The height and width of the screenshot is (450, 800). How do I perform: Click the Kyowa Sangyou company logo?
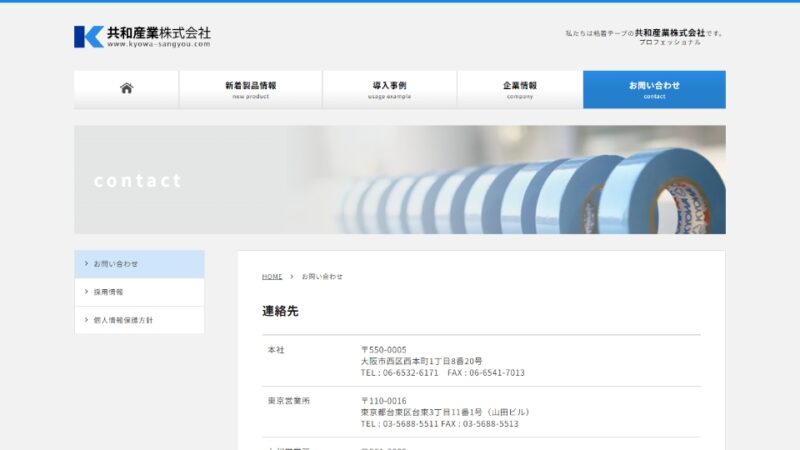[142, 37]
